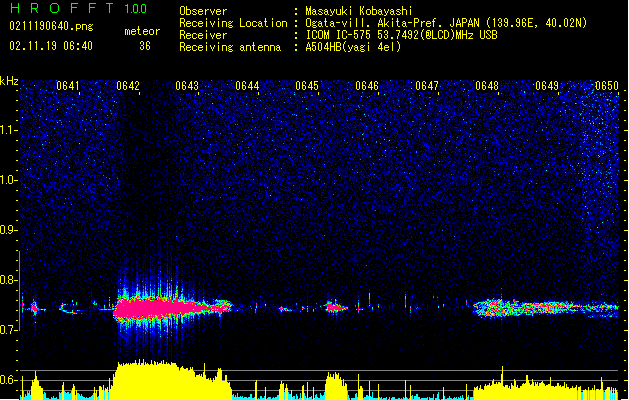Click the yellow intensity bump below 0645

pos(335,385)
